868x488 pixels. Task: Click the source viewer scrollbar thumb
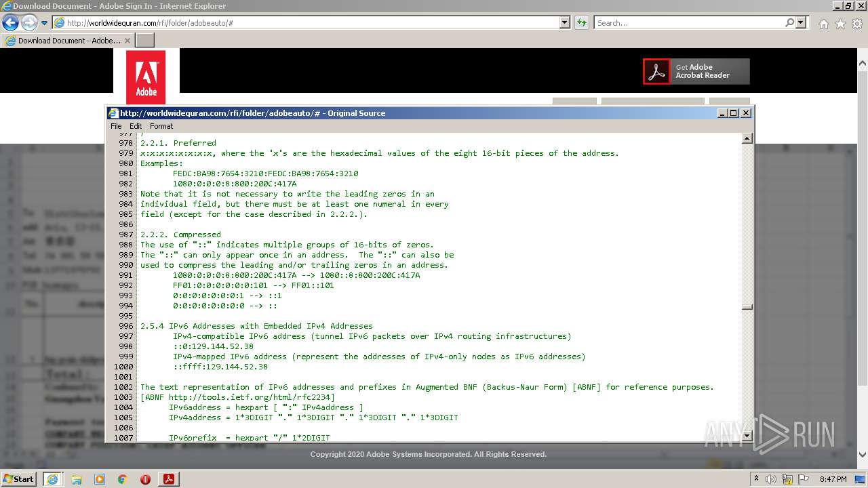point(747,307)
